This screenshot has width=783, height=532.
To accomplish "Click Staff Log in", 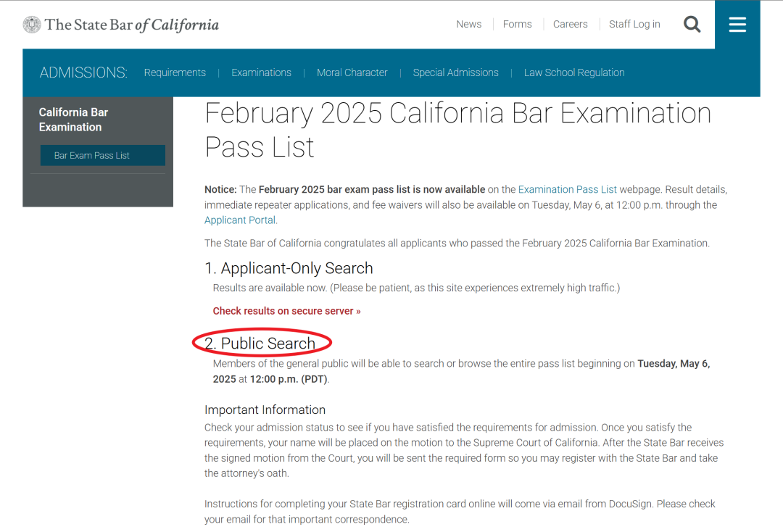I will [634, 24].
